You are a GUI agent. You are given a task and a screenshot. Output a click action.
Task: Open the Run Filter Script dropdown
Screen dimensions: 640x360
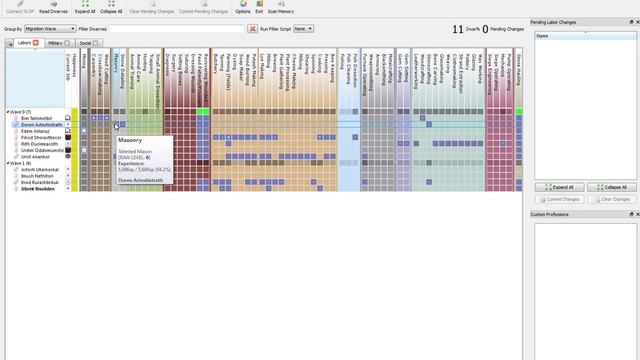[303, 29]
